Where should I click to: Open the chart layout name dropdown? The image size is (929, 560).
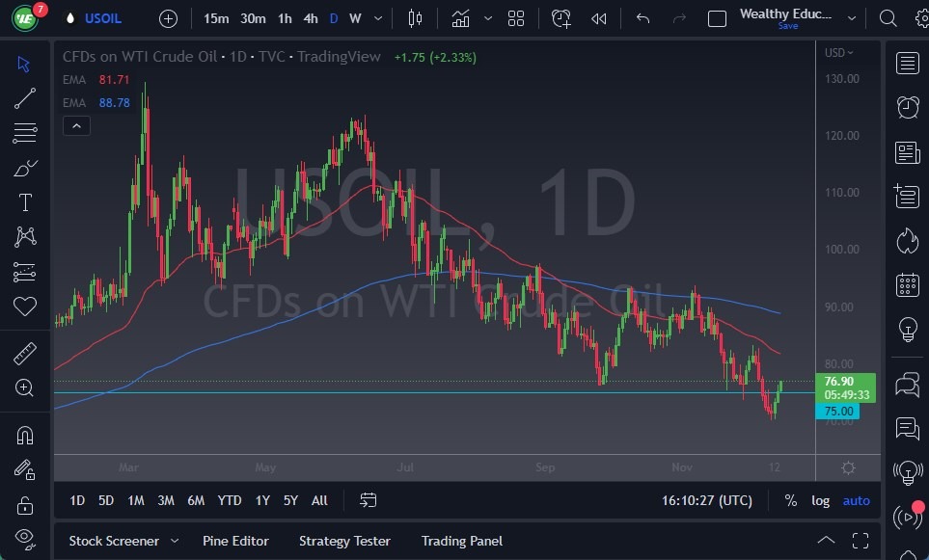click(x=851, y=18)
